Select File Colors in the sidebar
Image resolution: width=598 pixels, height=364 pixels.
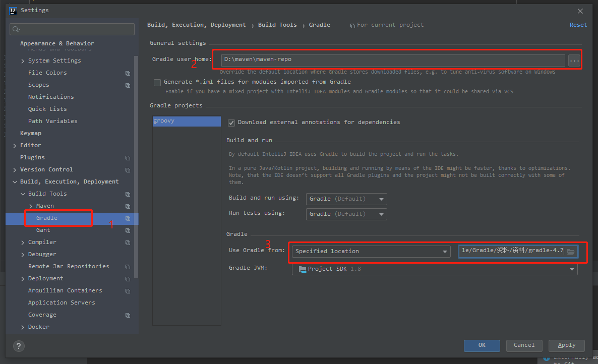coord(47,73)
